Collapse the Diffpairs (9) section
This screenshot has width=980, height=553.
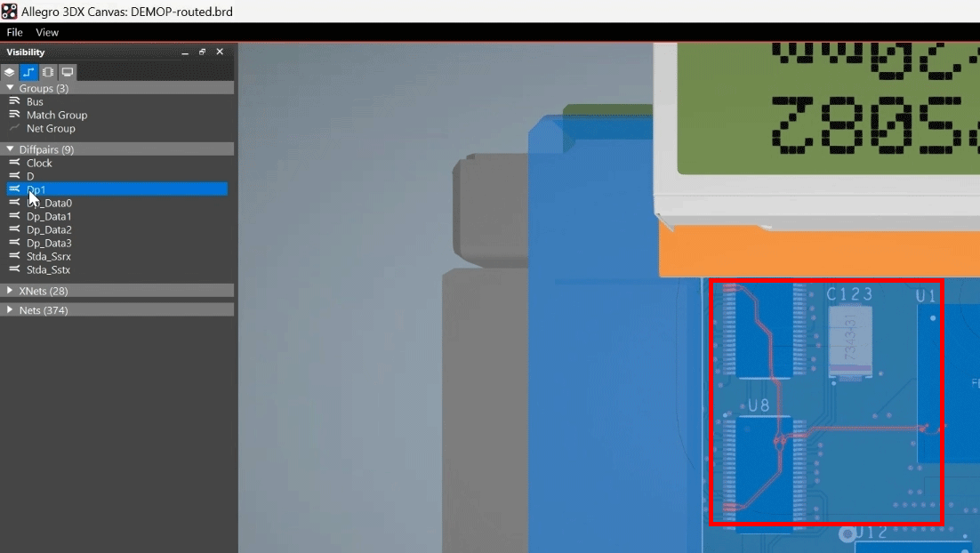point(10,149)
